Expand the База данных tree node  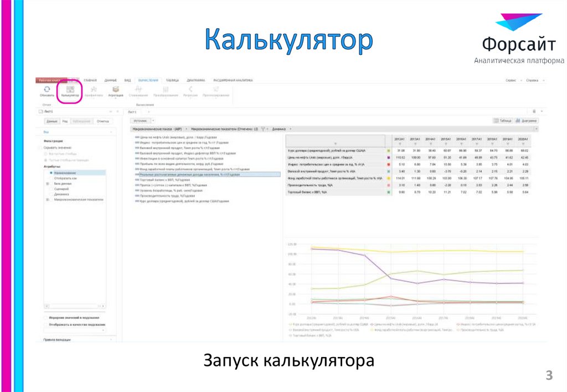(x=47, y=183)
